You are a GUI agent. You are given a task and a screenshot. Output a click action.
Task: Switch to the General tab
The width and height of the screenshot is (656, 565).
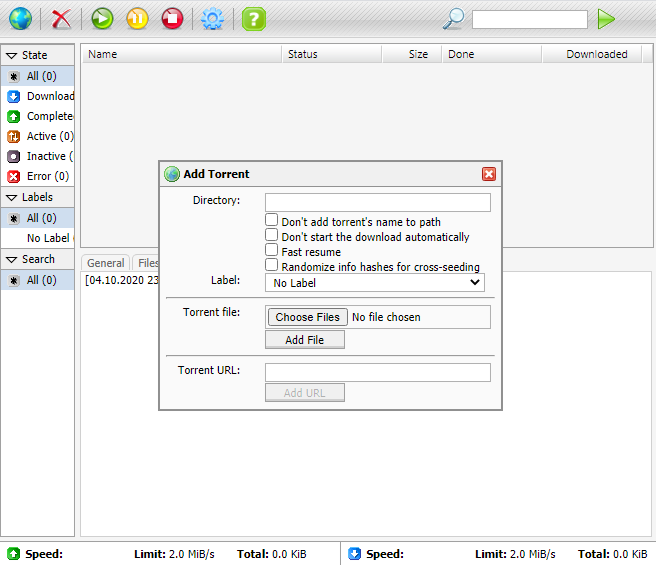[x=105, y=263]
